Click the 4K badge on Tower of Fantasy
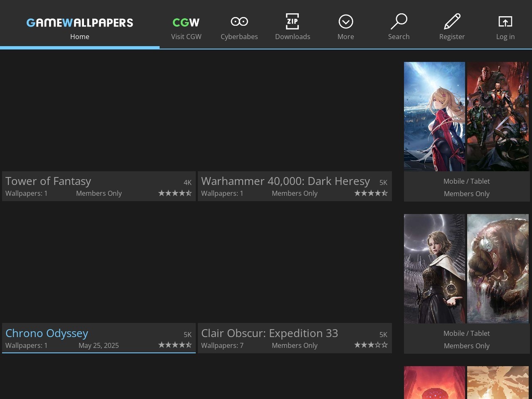The image size is (532, 399). (x=187, y=182)
